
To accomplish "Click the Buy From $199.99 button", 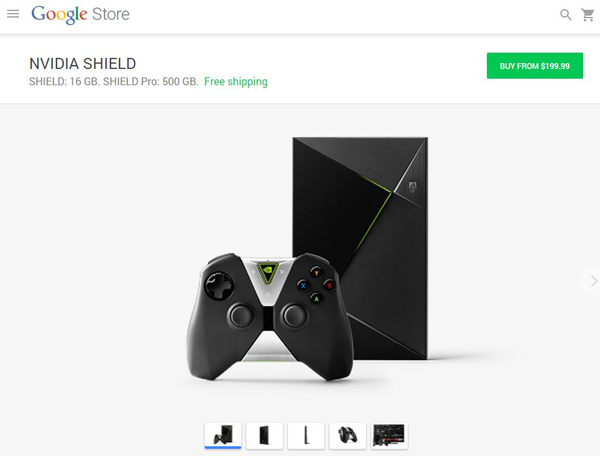I will (x=535, y=66).
